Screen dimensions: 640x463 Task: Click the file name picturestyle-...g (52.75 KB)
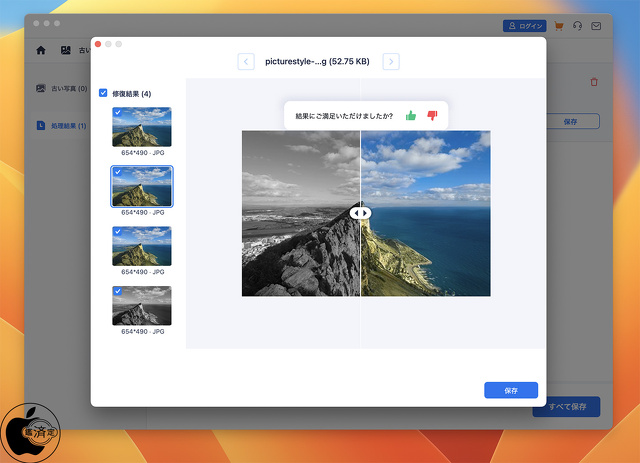click(x=317, y=62)
